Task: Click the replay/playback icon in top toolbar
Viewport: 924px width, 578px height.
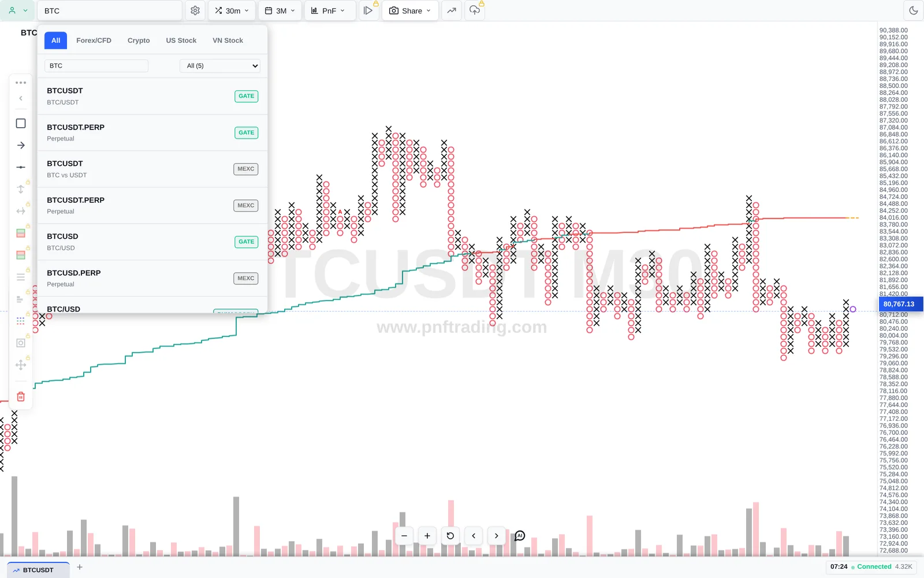Action: tap(368, 10)
